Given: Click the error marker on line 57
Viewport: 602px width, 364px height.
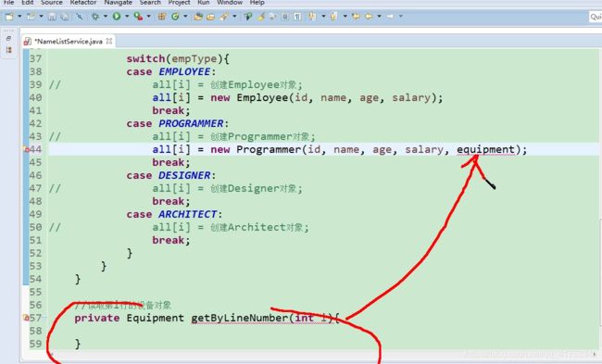Looking at the screenshot, I should [x=26, y=318].
